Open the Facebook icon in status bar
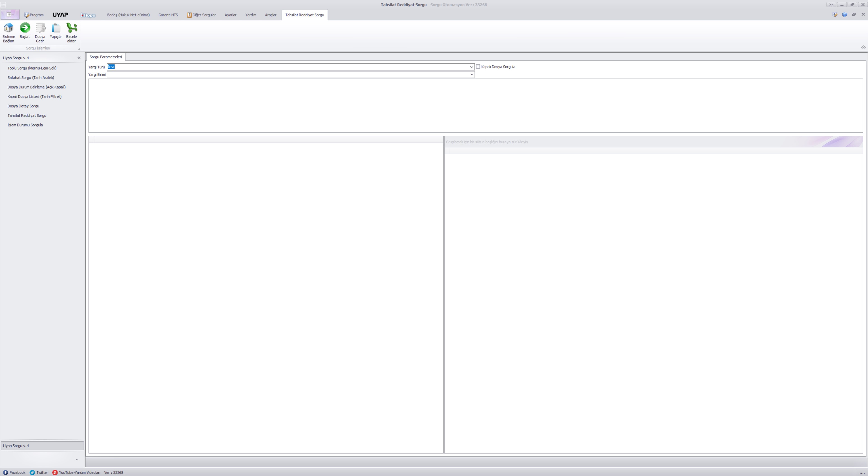Image resolution: width=868 pixels, height=476 pixels. coord(5,472)
